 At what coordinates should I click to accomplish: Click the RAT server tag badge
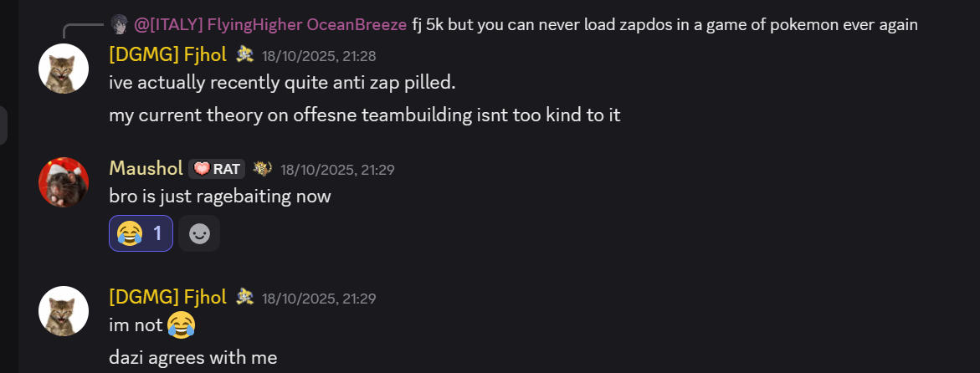click(x=217, y=169)
